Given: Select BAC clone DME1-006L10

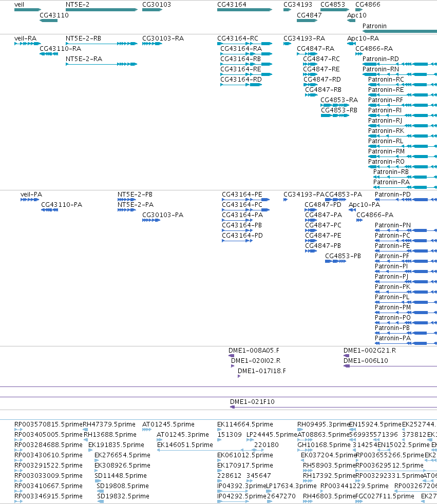Looking at the screenshot, I should click(366, 361).
